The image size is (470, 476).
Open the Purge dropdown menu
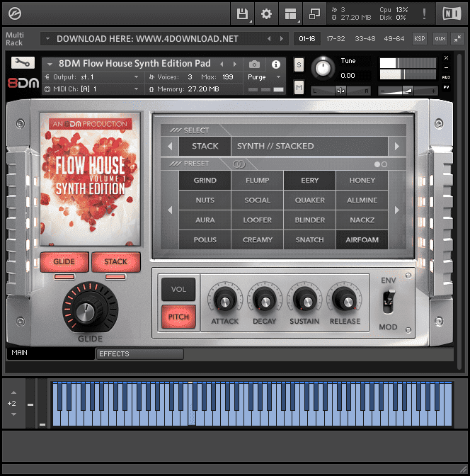click(264, 77)
